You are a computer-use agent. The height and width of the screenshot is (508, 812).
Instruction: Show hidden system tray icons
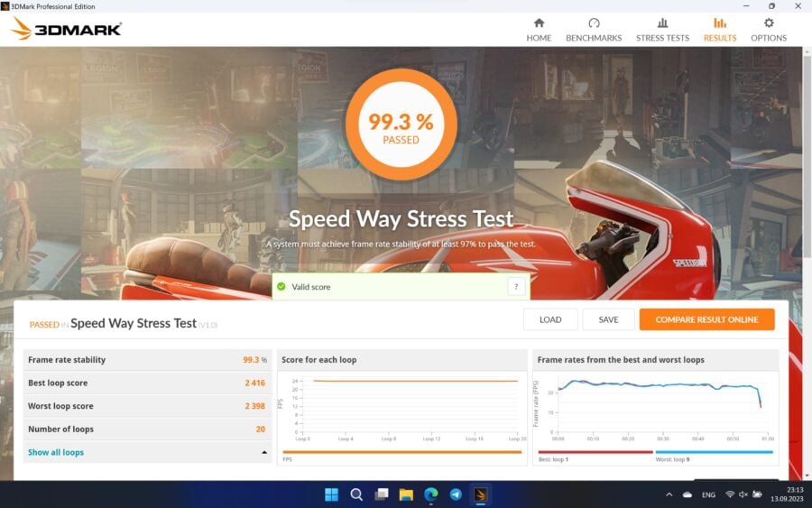(669, 494)
